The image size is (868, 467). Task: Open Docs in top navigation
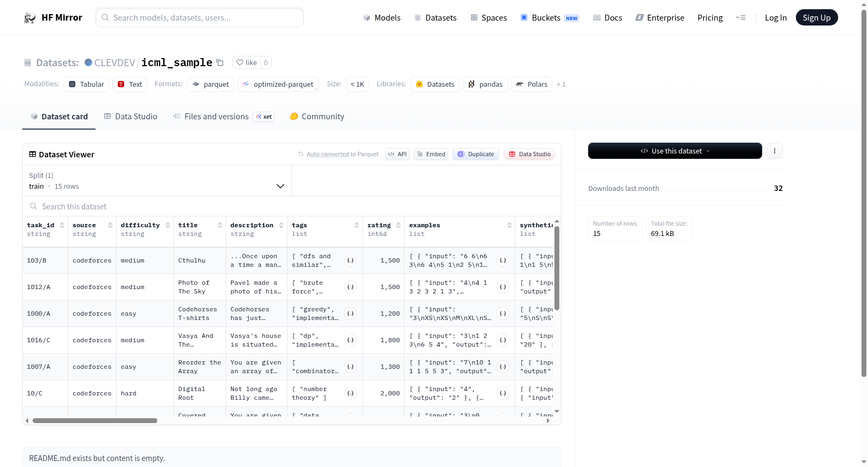607,17
